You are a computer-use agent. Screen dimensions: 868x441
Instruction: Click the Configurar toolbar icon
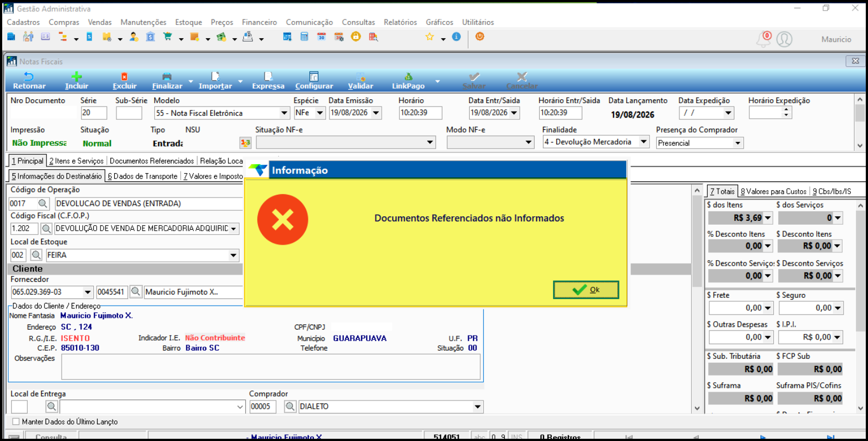[x=314, y=77]
